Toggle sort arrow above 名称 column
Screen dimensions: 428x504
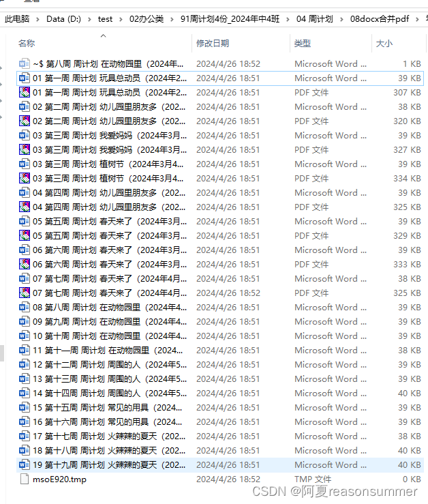103,35
